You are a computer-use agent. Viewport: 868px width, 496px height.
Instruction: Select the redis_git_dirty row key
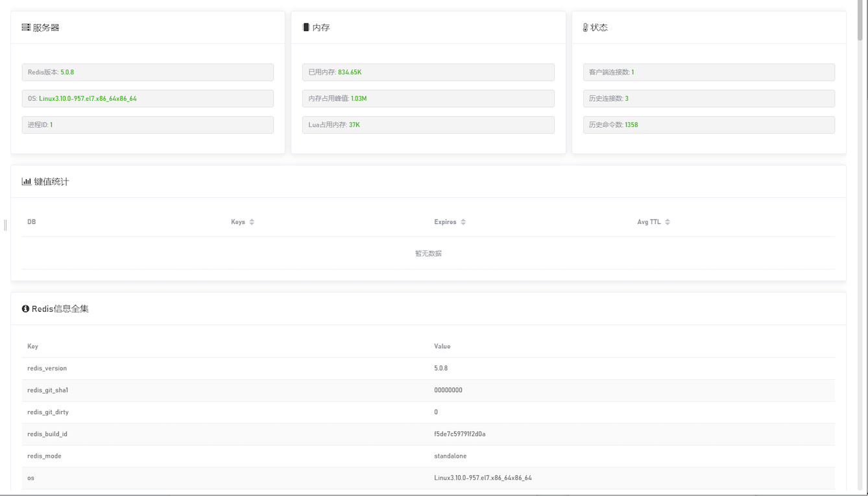pyautogui.click(x=48, y=412)
